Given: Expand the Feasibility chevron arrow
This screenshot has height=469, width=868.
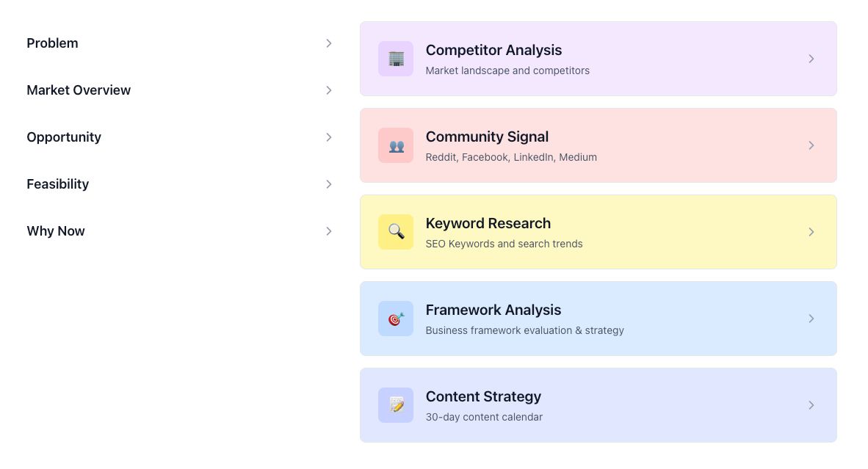Looking at the screenshot, I should click(x=329, y=184).
